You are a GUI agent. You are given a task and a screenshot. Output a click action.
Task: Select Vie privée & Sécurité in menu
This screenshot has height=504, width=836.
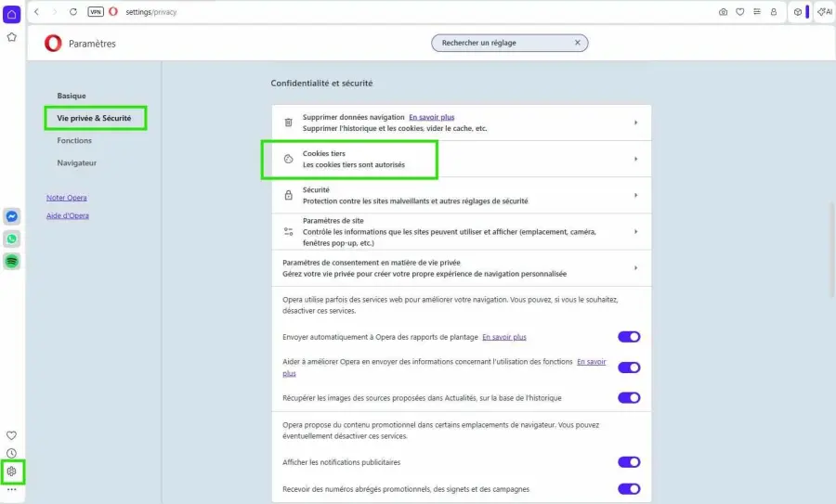(94, 119)
